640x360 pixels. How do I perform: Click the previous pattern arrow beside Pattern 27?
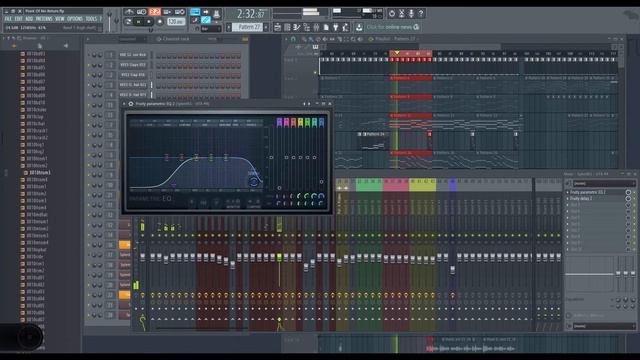coord(229,27)
